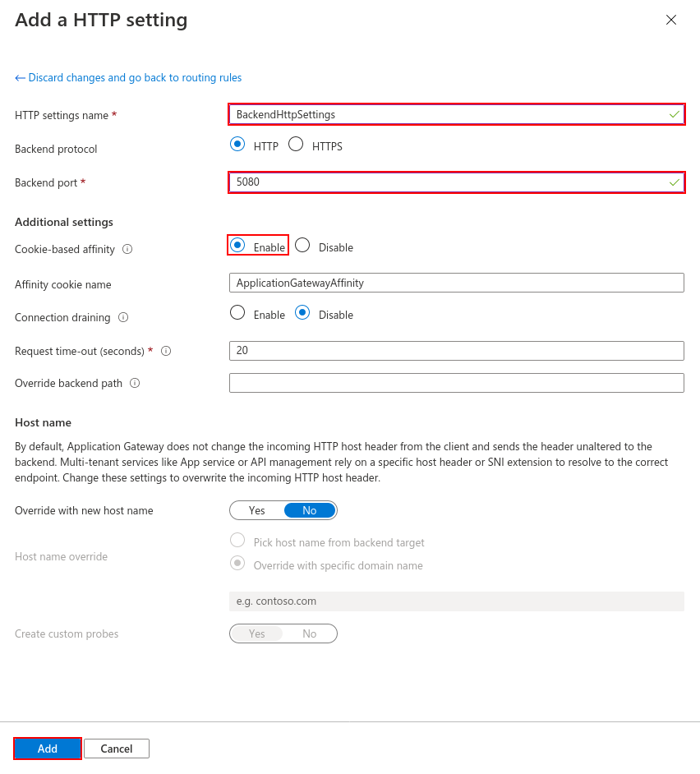
Task: Set Override with new host name to No
Action: click(x=310, y=510)
